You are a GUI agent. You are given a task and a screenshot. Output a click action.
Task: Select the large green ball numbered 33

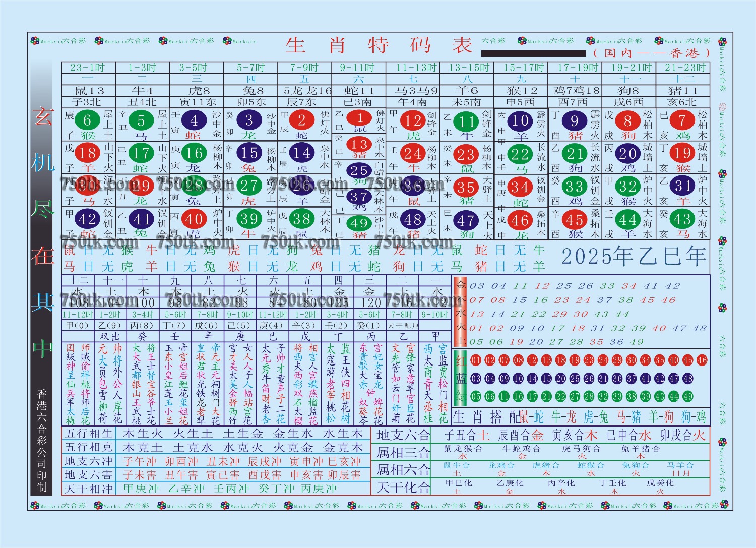pyautogui.click(x=574, y=187)
